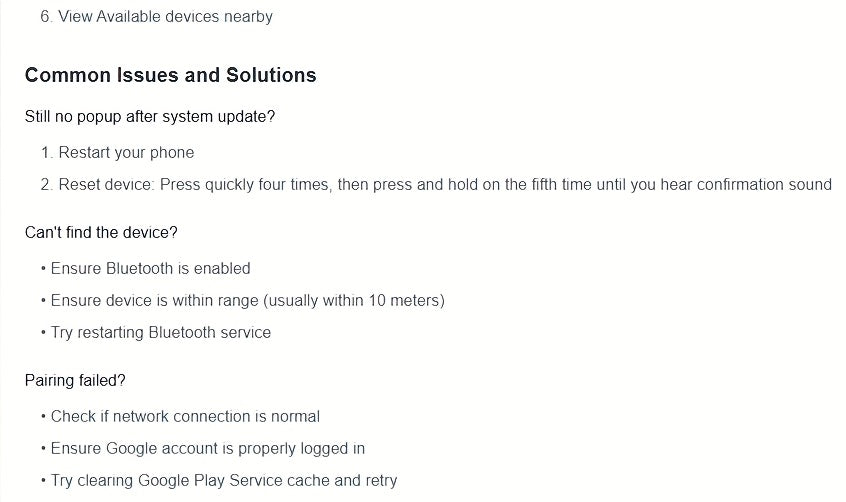Viewport: 846px width, 502px height.
Task: Click the list number '6.' before View
Action: [x=47, y=17]
